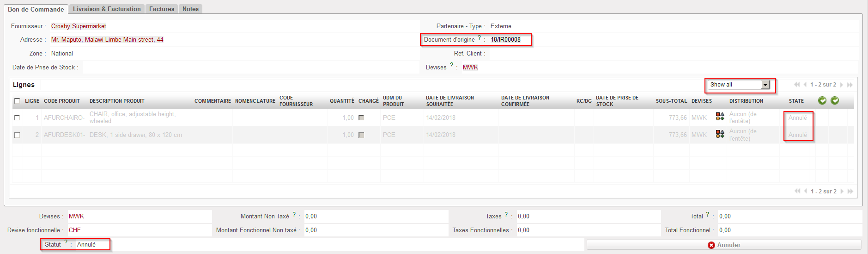Click the Mr. Maputo address link
Image resolution: width=868 pixels, height=254 pixels.
point(107,40)
